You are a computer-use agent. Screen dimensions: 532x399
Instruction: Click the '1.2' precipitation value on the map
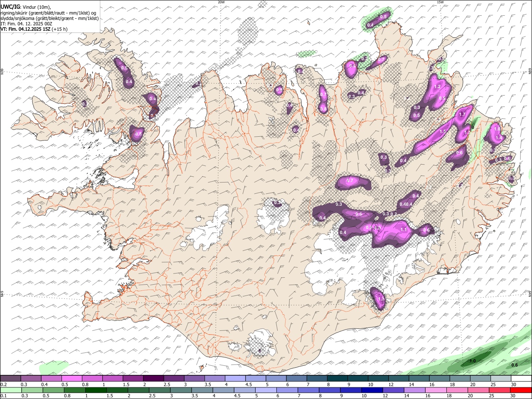[x=437, y=87]
